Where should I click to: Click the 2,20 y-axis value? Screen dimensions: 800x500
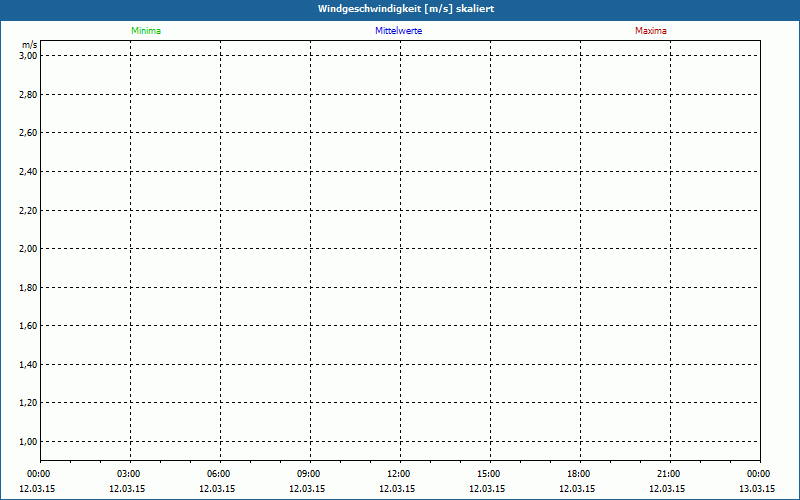[x=28, y=210]
